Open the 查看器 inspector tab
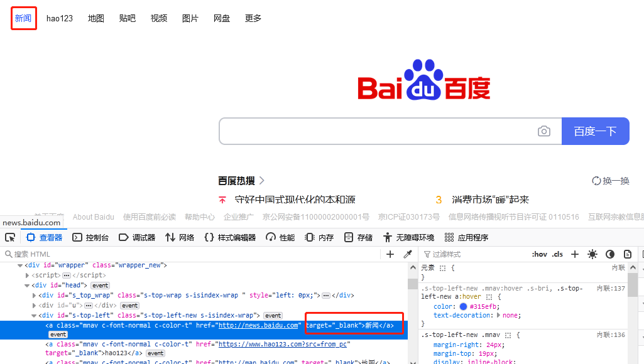This screenshot has width=644, height=364. click(x=44, y=238)
